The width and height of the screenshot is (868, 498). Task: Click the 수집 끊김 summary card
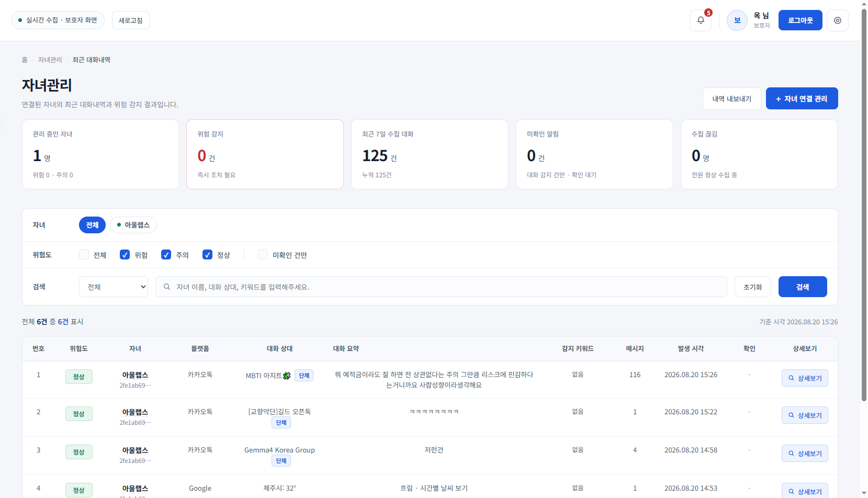[759, 154]
